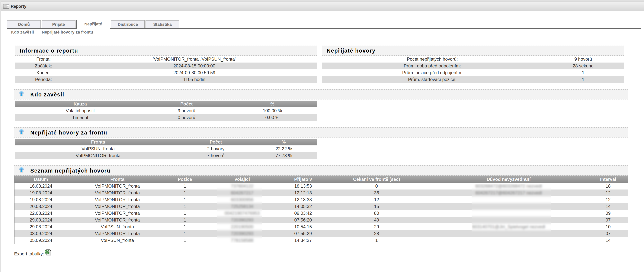
Task: Sort by the Datum column header
Action: (41, 179)
